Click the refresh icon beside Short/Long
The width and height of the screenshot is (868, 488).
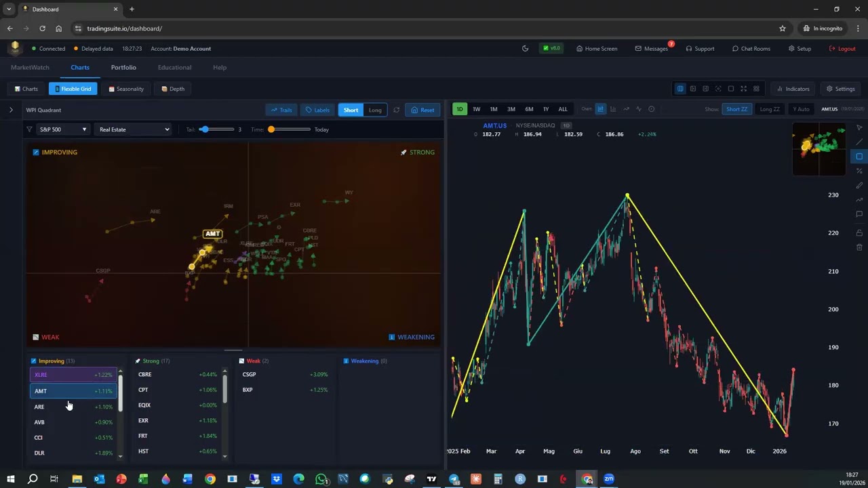coord(396,110)
